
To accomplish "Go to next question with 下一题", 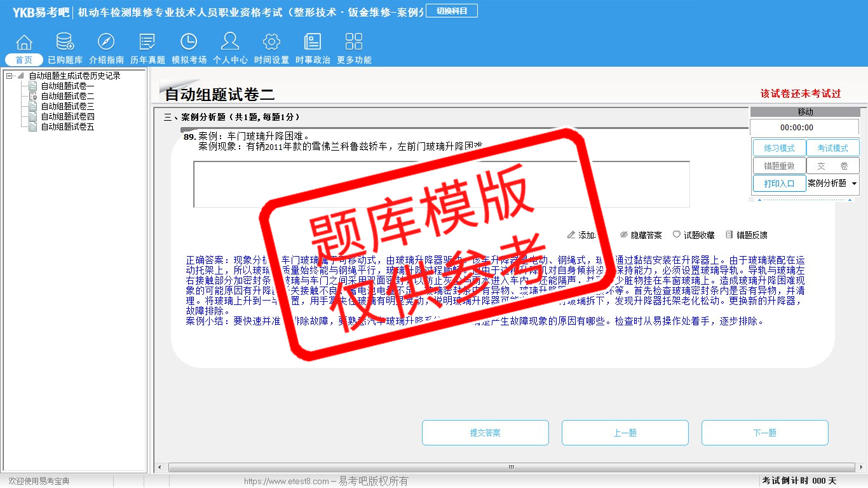I will [764, 433].
